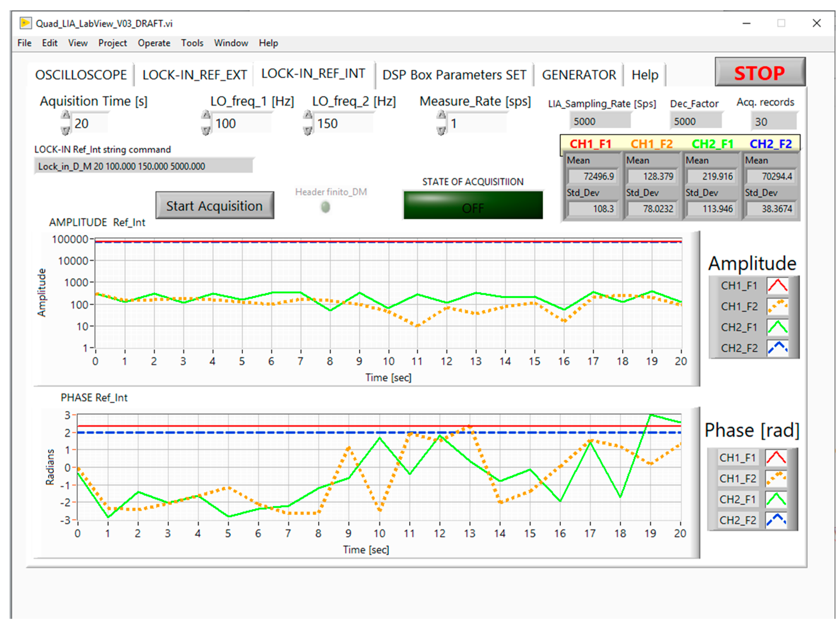This screenshot has height=628, width=840.
Task: Click CH1_F2 orange icon in Phase legend
Action: (x=776, y=478)
